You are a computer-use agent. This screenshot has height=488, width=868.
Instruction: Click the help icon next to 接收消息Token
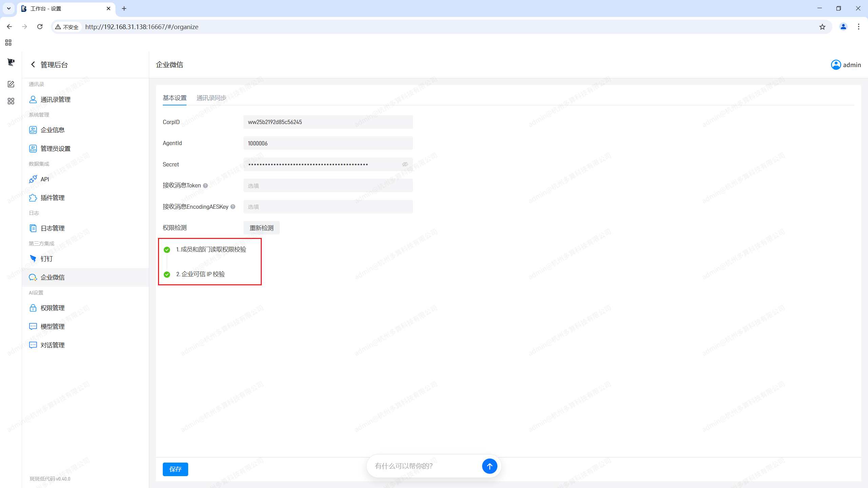205,185
